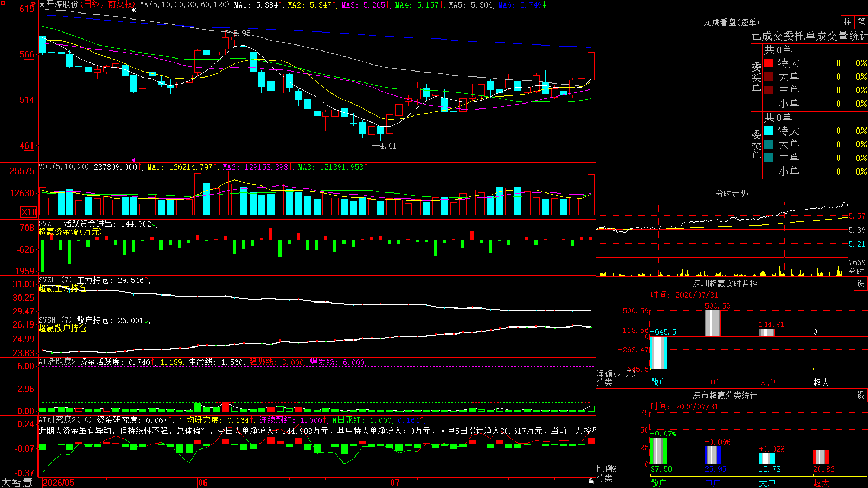Select 散户 category in 深圳超赢实时监控 chart
The height and width of the screenshot is (488, 868).
pos(659,382)
